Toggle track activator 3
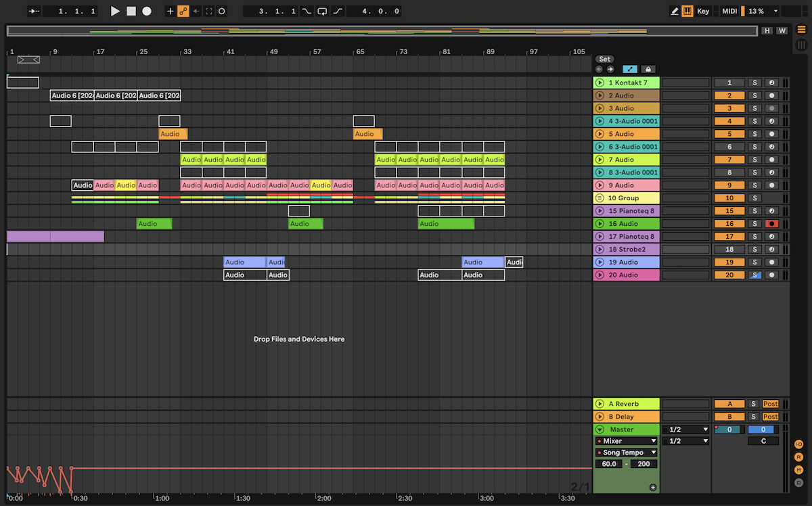 [x=729, y=108]
